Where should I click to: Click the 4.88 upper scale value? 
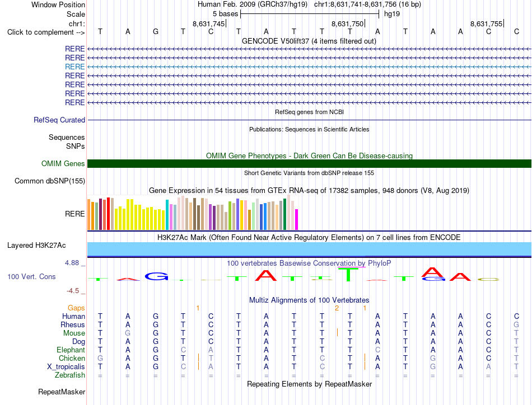pyautogui.click(x=72, y=263)
